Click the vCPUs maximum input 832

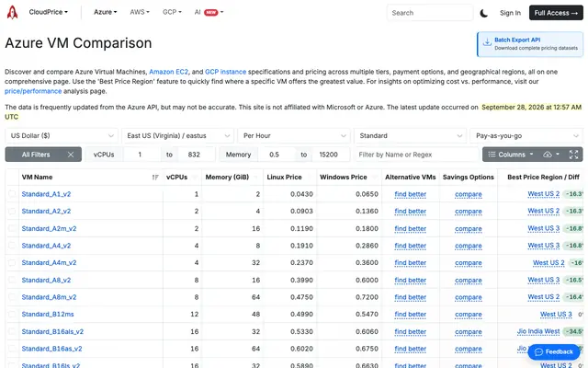click(196, 155)
